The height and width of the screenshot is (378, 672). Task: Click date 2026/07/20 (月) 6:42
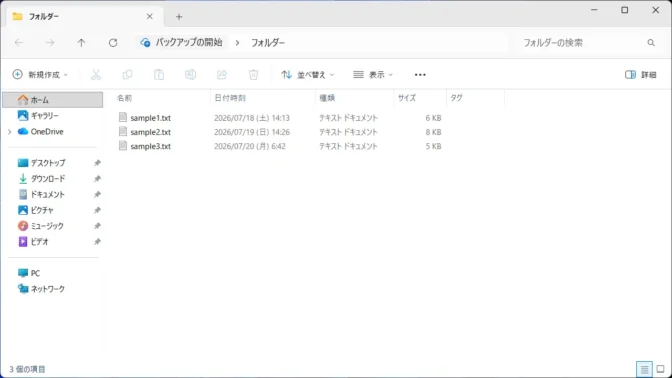(x=250, y=146)
